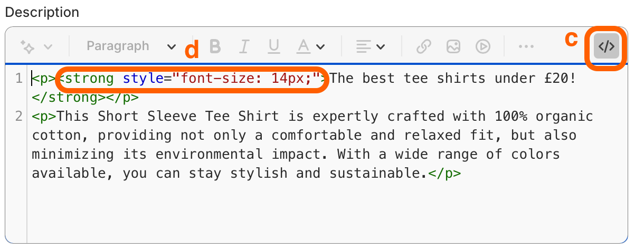The width and height of the screenshot is (644, 250).
Task: Insert a link using the link icon
Action: [x=423, y=47]
